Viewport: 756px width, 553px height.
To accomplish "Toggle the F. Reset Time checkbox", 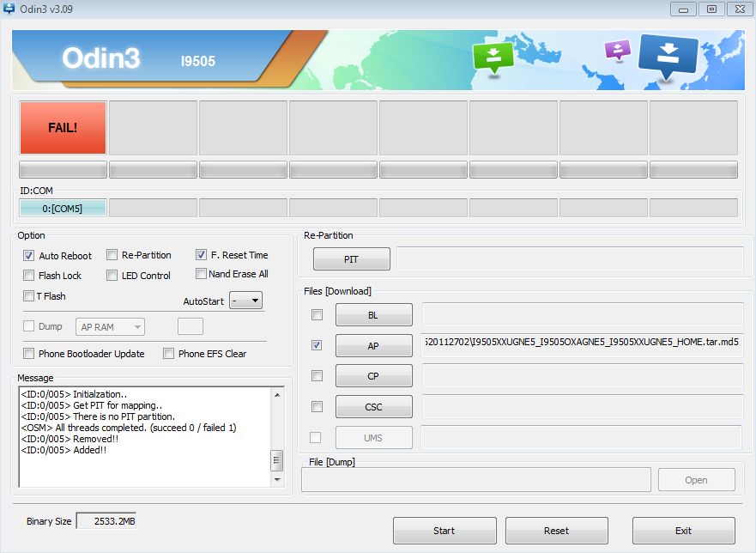I will click(x=201, y=254).
